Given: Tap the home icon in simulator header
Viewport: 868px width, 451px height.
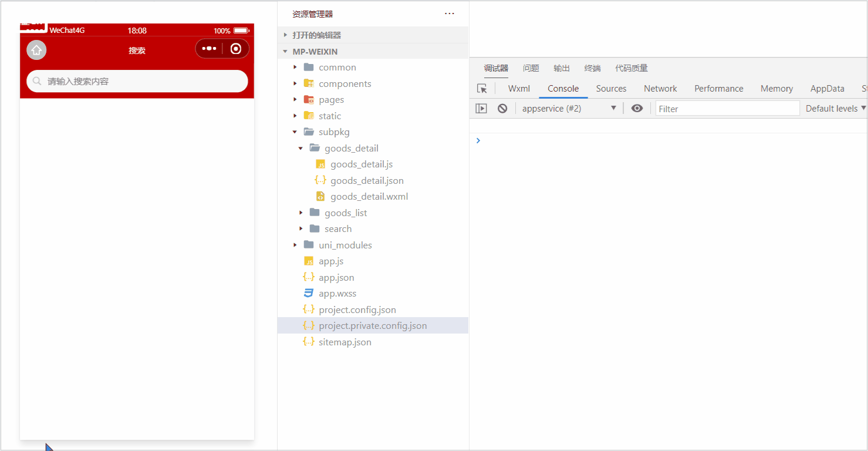Looking at the screenshot, I should click(36, 50).
